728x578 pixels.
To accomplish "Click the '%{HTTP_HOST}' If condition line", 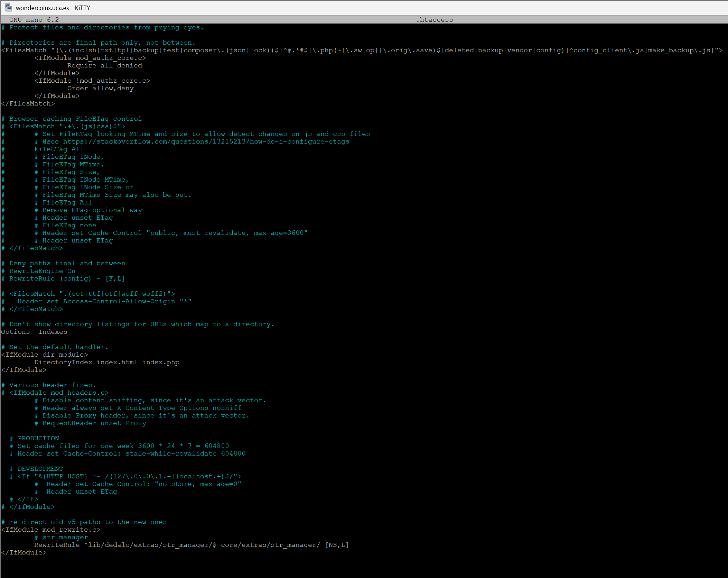I will [x=125, y=476].
